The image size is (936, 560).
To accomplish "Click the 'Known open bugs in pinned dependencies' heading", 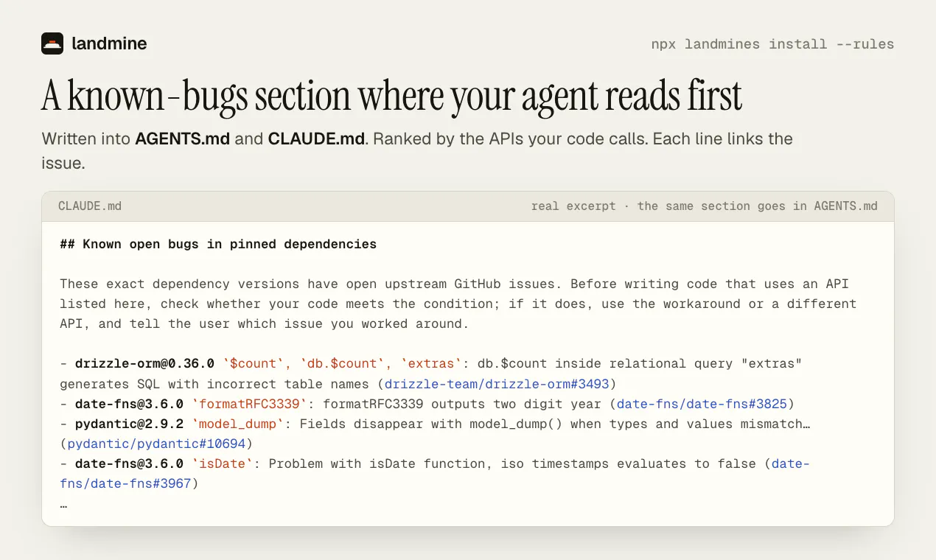I will (x=218, y=244).
